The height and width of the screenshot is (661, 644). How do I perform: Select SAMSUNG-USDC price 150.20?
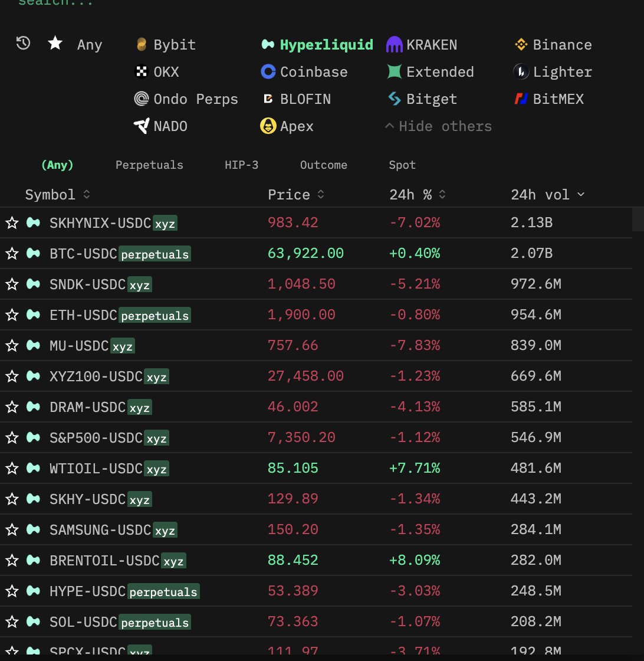[x=293, y=529]
